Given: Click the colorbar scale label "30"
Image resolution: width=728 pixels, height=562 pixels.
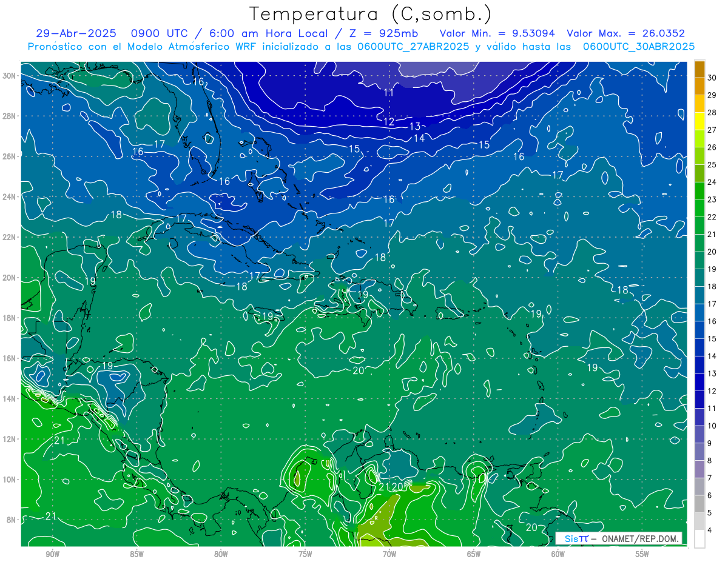Looking at the screenshot, I should pos(712,78).
